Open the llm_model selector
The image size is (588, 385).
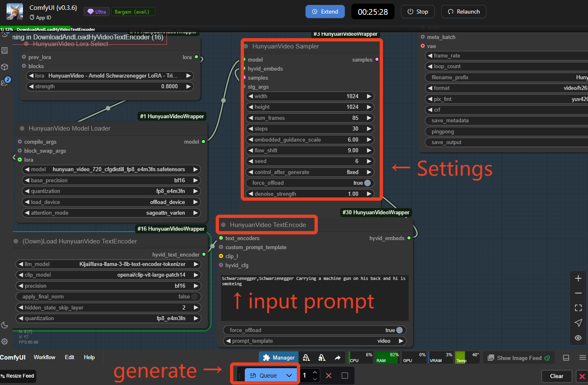click(109, 264)
